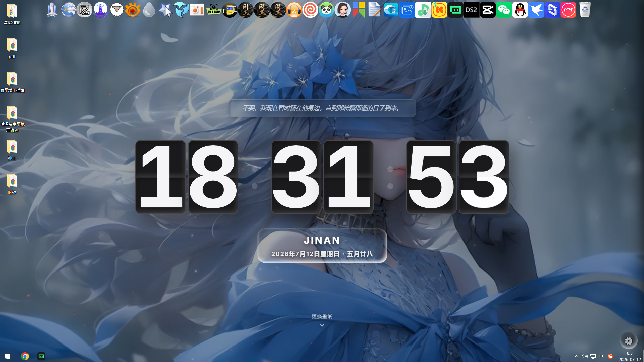Click the Sogou S input method icon
The width and height of the screenshot is (644, 362).
[x=610, y=356]
